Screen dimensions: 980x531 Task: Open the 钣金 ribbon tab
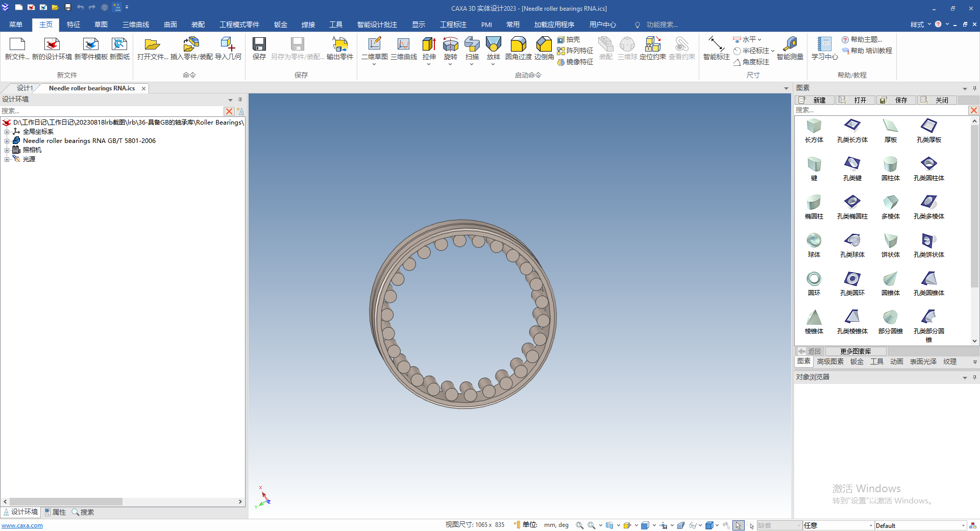280,25
